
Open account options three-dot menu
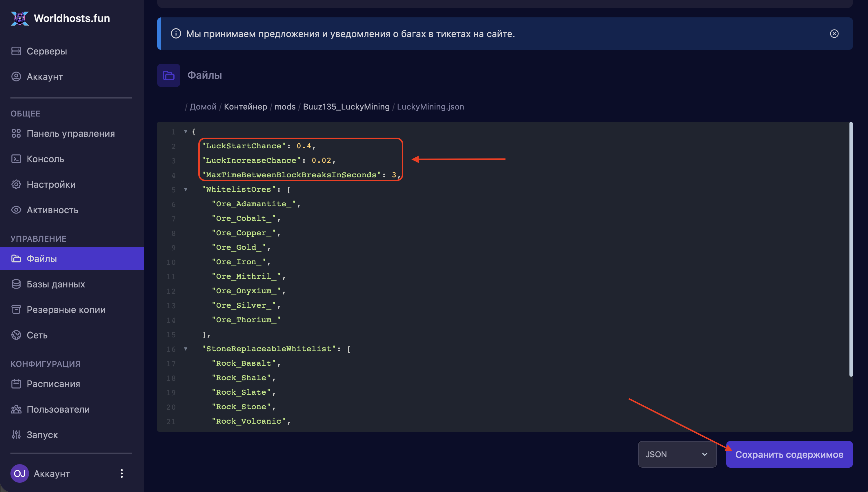pyautogui.click(x=122, y=473)
